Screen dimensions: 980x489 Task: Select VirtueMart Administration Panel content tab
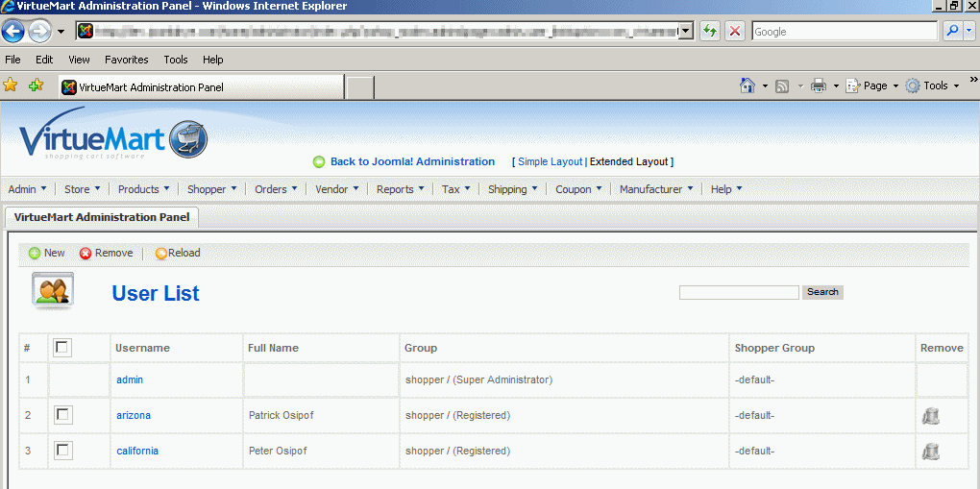[x=102, y=218]
